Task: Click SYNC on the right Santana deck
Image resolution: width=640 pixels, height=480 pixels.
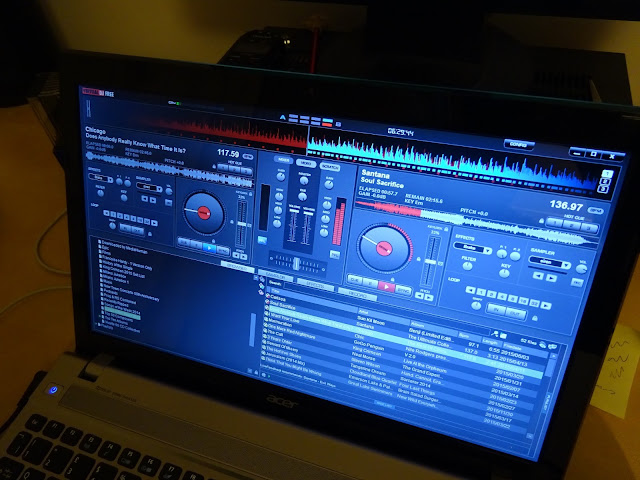Action: [x=403, y=290]
